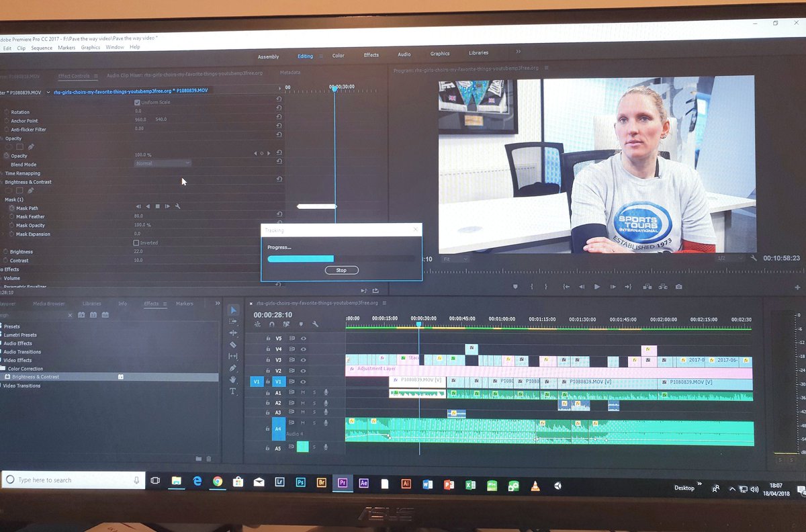Screen dimensions: 806x532
Task: Click the Extract button in Program Monitor
Action: tap(663, 287)
